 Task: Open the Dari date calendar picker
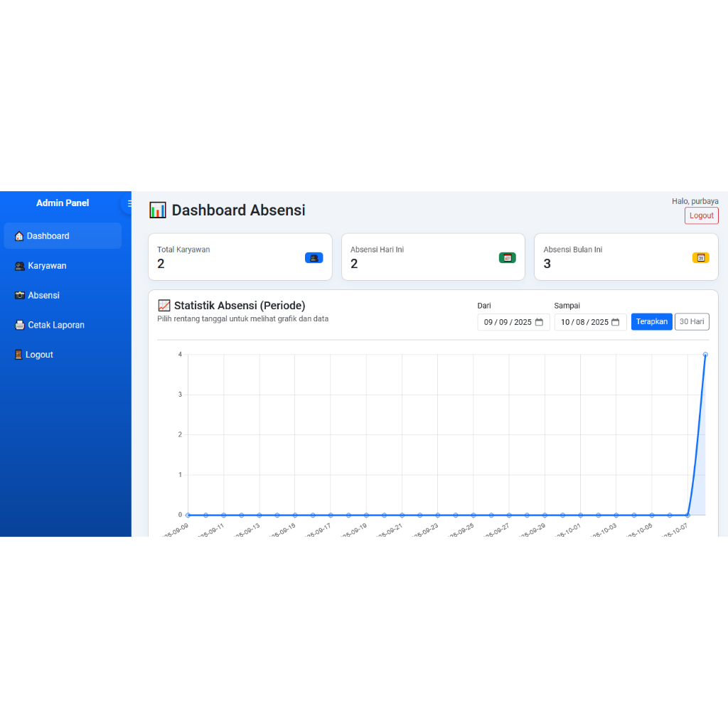coord(539,322)
